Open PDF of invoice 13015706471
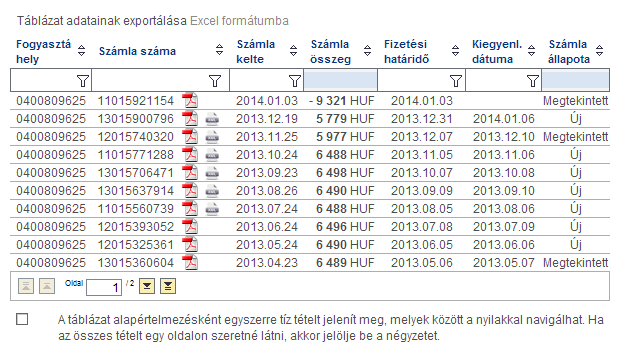Viewport: 636px width, 362px height. [190, 172]
